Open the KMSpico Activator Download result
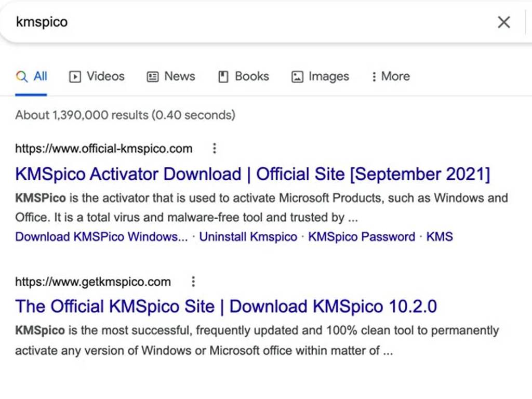The image size is (532, 399). (253, 175)
